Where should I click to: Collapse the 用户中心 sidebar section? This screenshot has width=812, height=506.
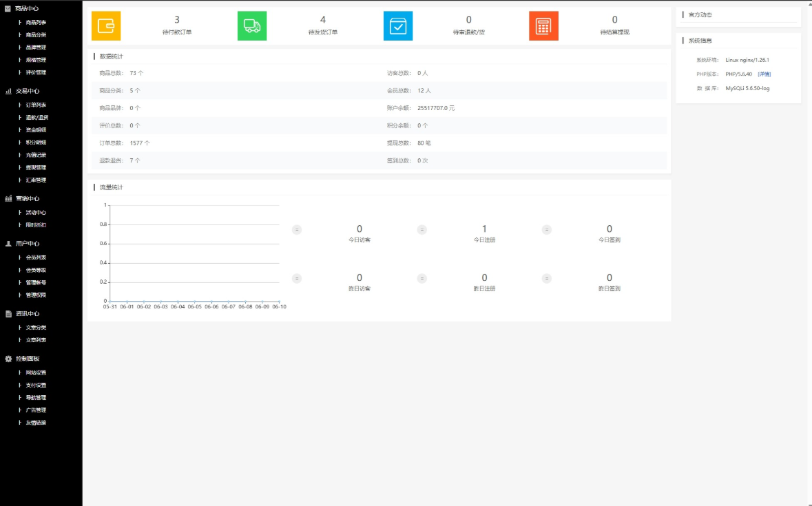tap(27, 244)
